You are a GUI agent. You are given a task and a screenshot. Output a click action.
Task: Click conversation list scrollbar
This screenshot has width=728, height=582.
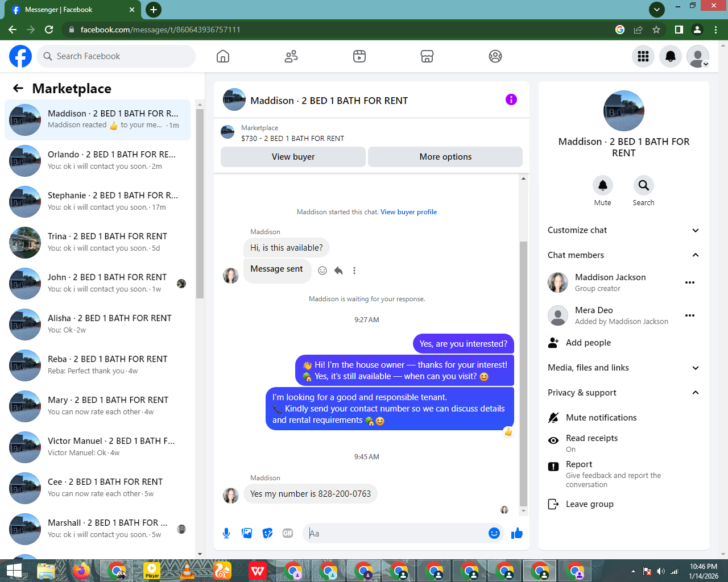pos(200,203)
